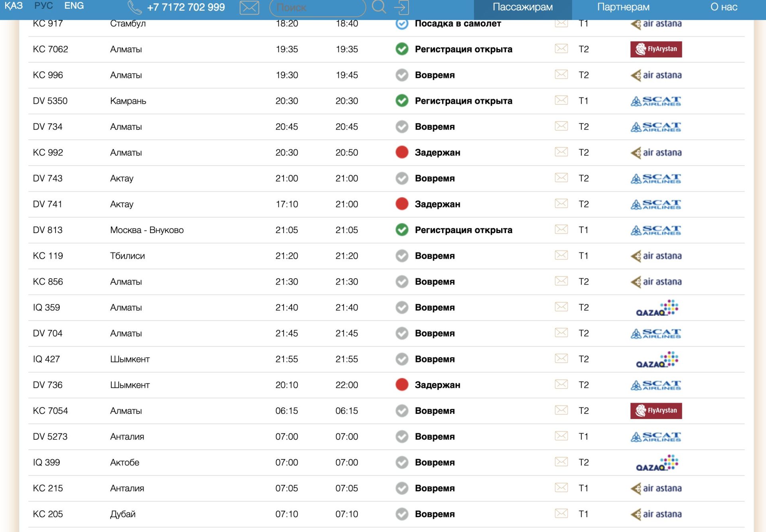Viewport: 766px width, 532px height.
Task: Click envelope icon for flight DV 734
Action: point(561,126)
